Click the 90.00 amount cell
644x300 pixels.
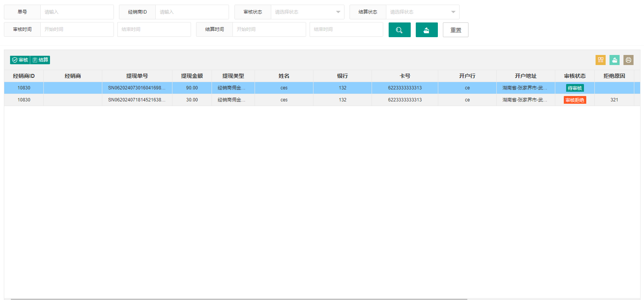pos(192,88)
